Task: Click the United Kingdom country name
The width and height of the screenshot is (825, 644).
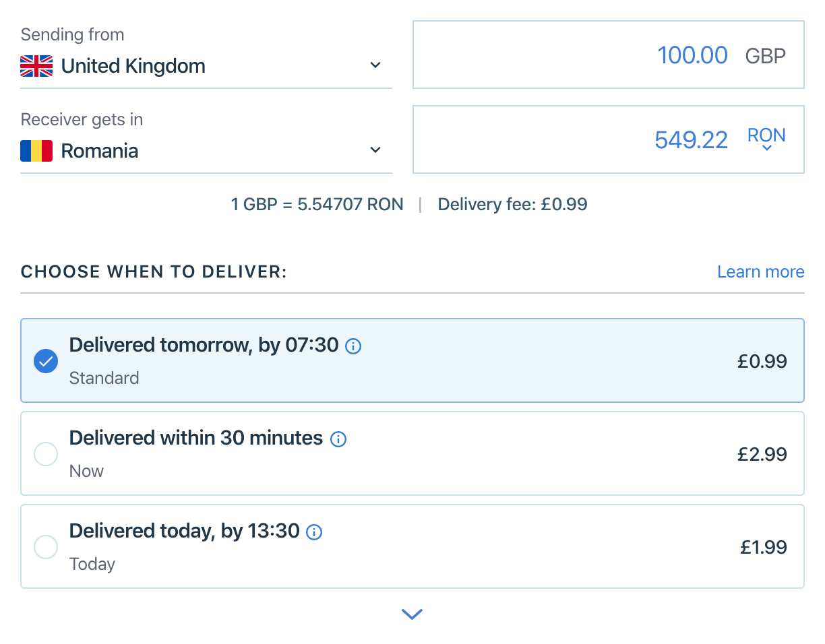Action: click(x=133, y=66)
